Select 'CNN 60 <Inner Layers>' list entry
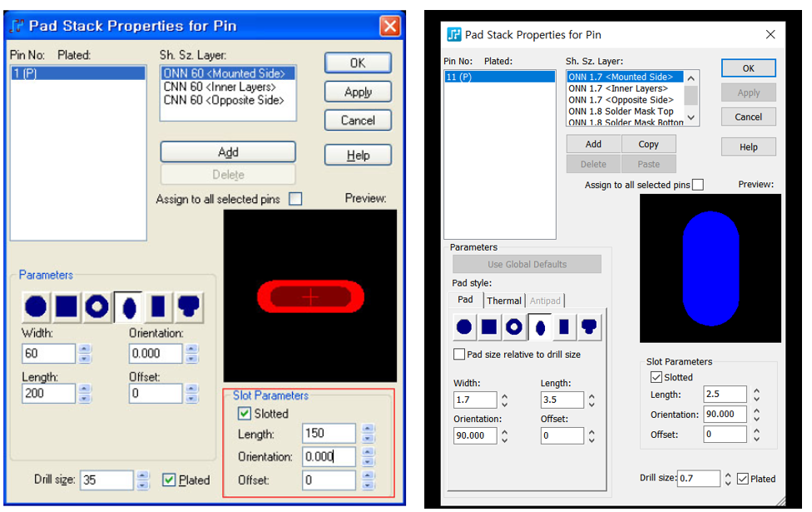The width and height of the screenshot is (812, 512). pyautogui.click(x=219, y=87)
